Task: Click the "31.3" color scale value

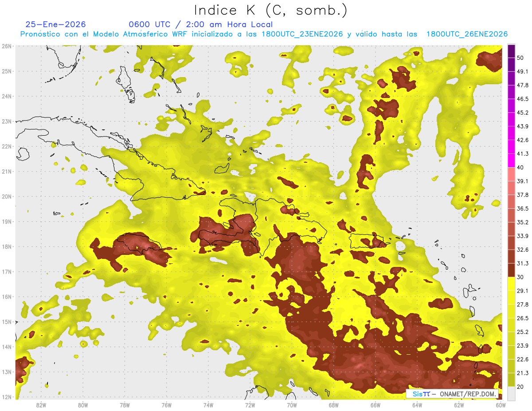Action: [x=523, y=263]
